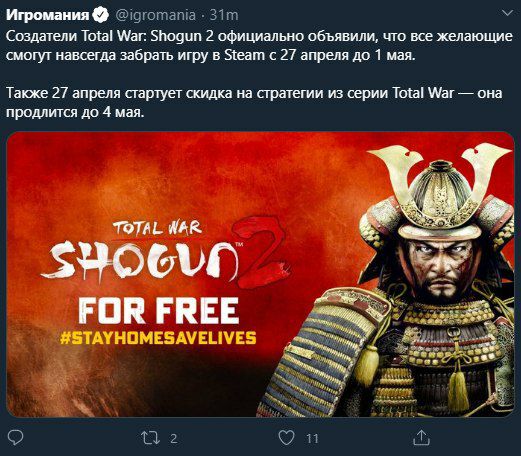521x456 pixels.
Task: View the retweet count of 2
Action: pos(174,439)
